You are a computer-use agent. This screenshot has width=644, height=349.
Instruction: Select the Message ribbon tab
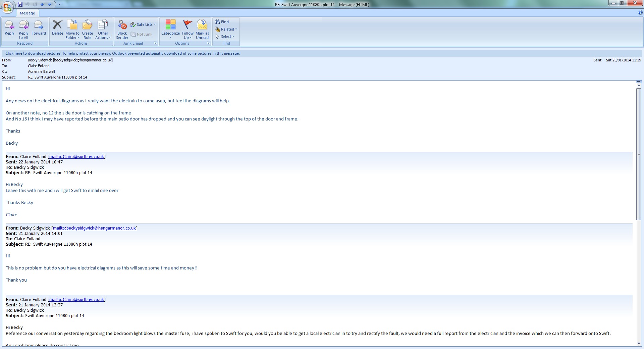tap(27, 13)
